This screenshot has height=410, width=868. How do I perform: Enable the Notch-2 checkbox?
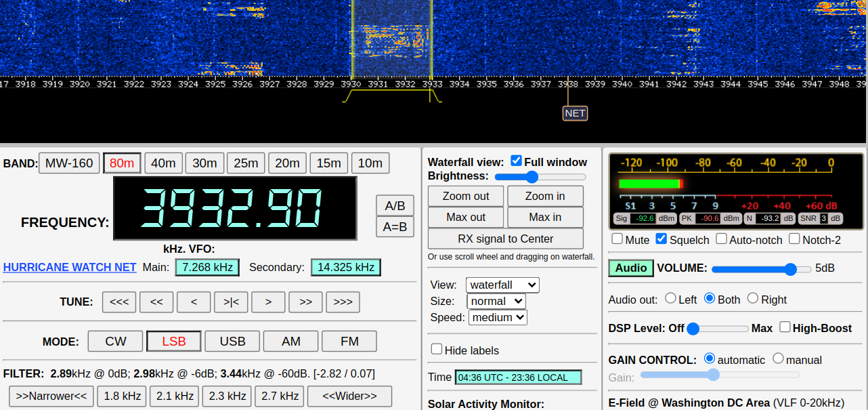point(794,239)
